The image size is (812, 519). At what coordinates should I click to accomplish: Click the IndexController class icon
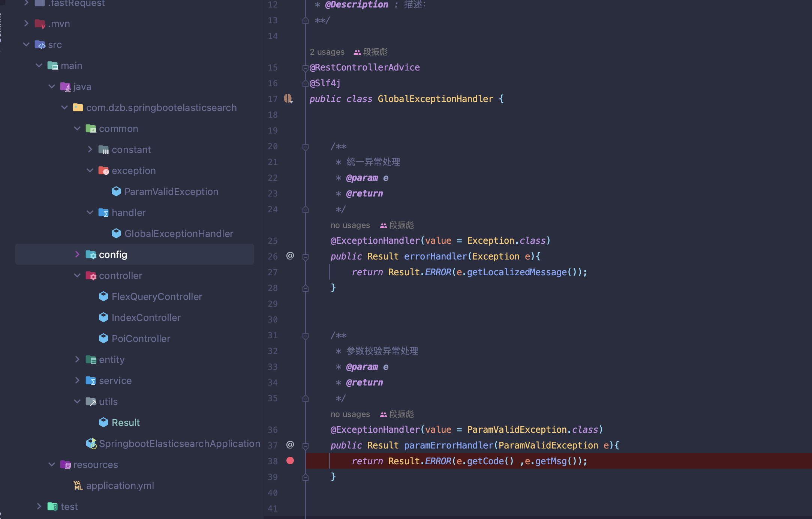point(103,318)
